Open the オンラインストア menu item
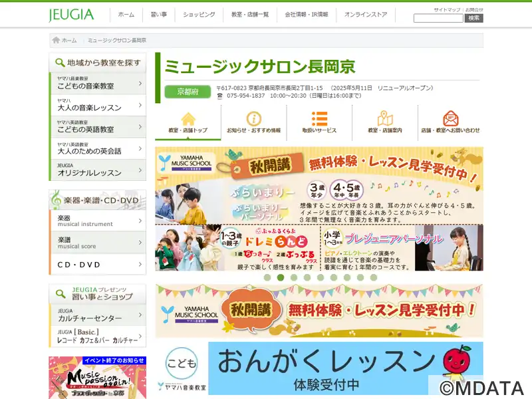 point(366,15)
